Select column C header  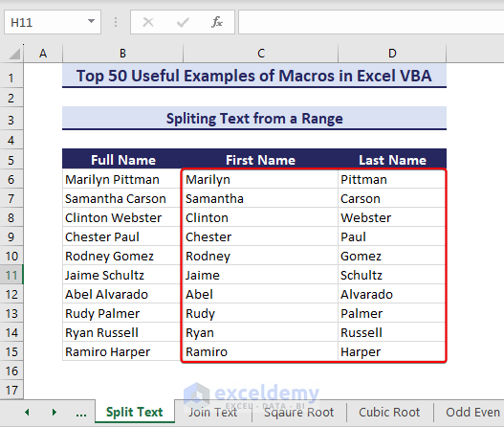click(x=261, y=54)
